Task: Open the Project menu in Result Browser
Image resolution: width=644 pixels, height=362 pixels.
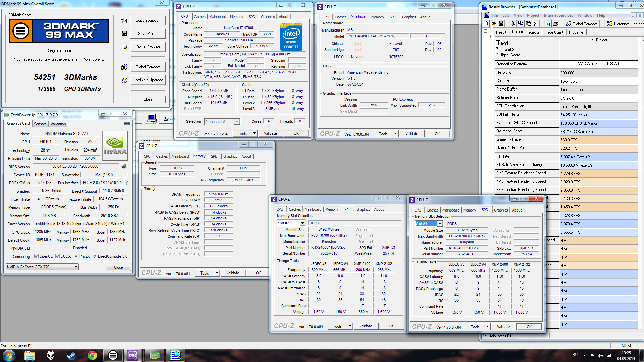Action: 533,15
